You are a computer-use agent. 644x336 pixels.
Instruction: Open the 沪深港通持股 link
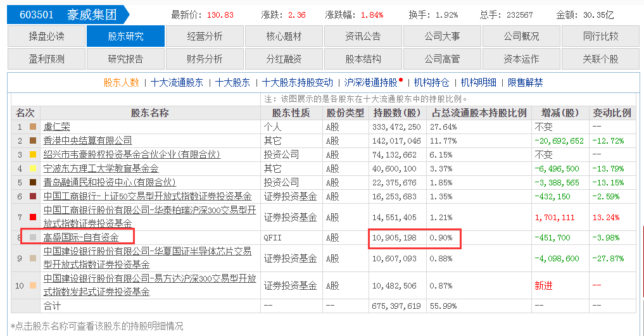pos(371,82)
